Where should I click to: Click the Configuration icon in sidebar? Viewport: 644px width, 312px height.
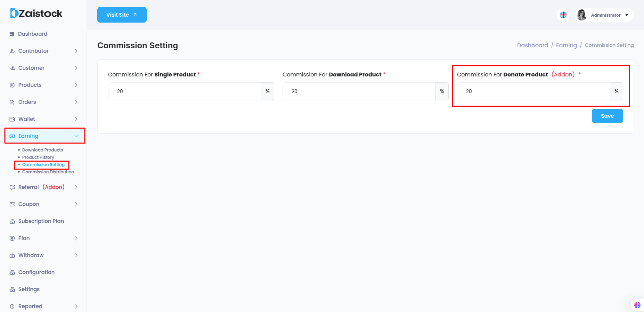click(12, 272)
